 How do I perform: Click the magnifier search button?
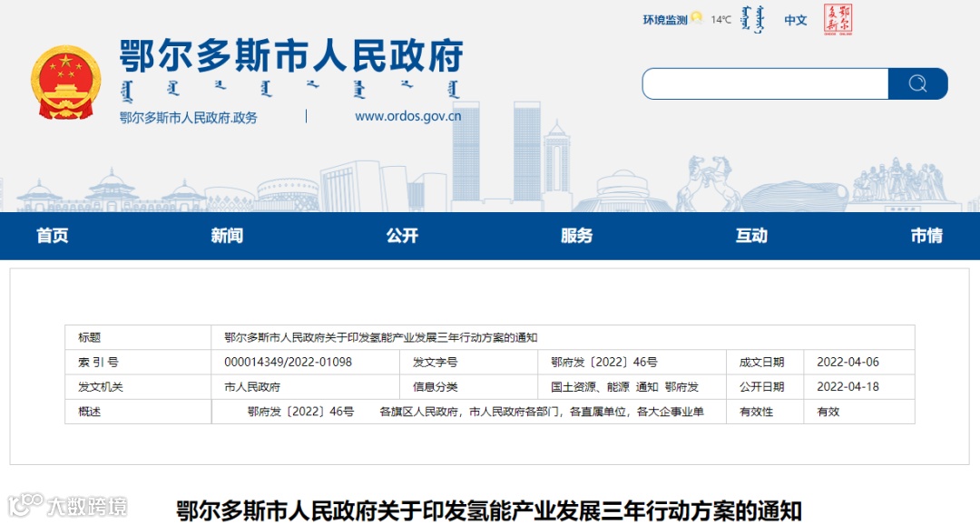click(x=917, y=83)
